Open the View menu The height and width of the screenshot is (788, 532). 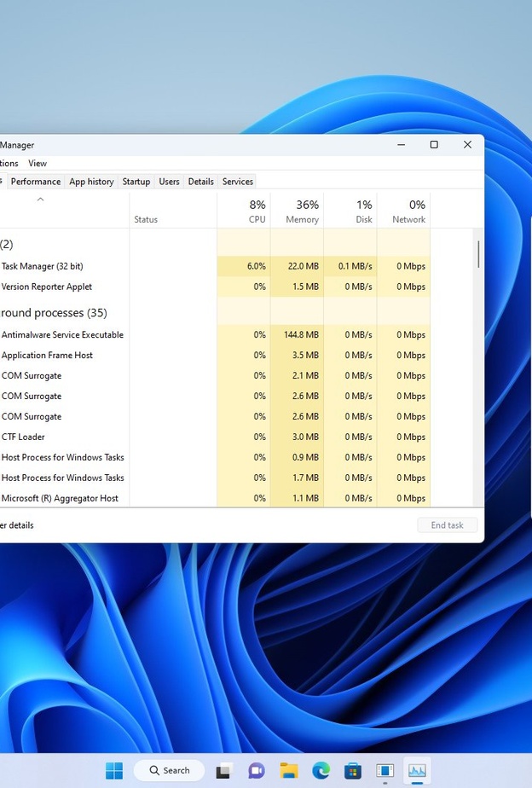[38, 163]
